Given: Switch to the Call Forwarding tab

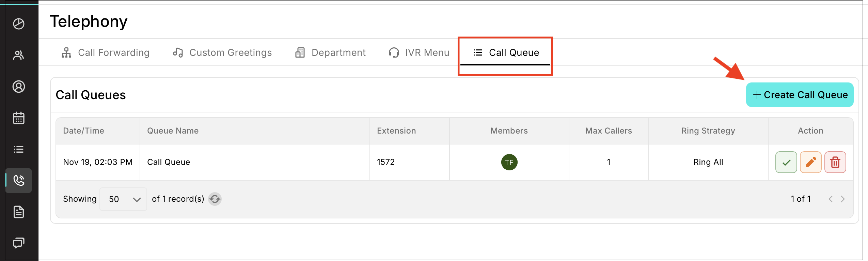Looking at the screenshot, I should click(x=106, y=52).
